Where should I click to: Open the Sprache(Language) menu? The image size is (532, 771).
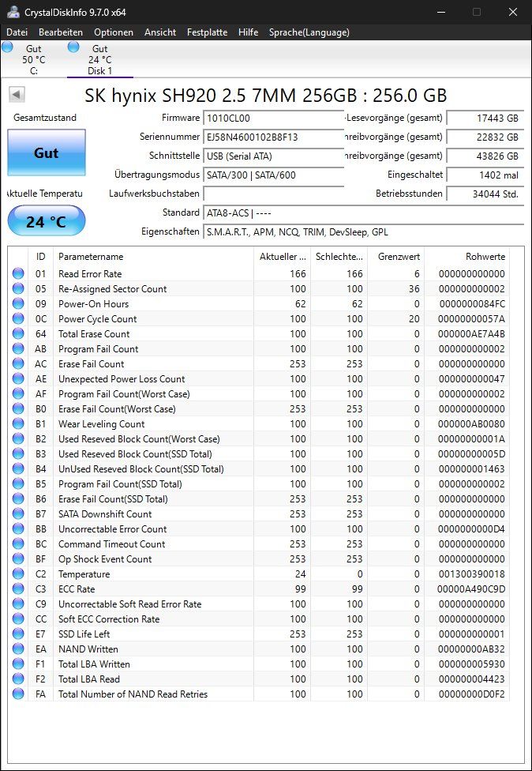309,32
